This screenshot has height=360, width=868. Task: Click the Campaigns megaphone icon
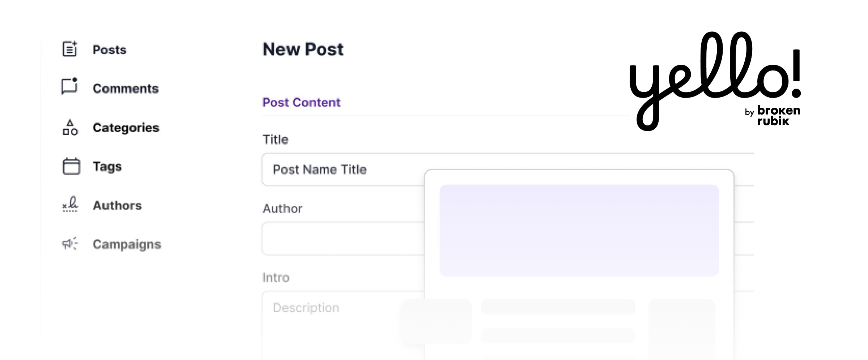click(69, 244)
